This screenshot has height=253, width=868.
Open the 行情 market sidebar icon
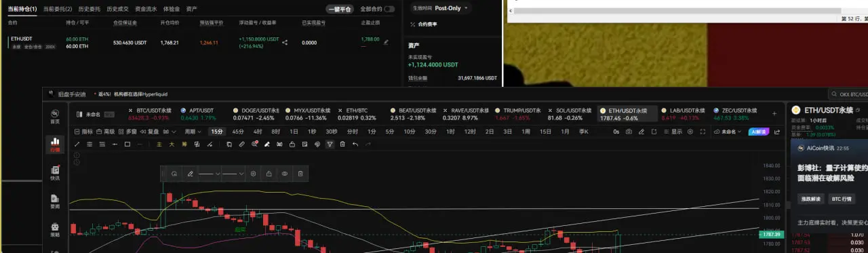(x=55, y=145)
